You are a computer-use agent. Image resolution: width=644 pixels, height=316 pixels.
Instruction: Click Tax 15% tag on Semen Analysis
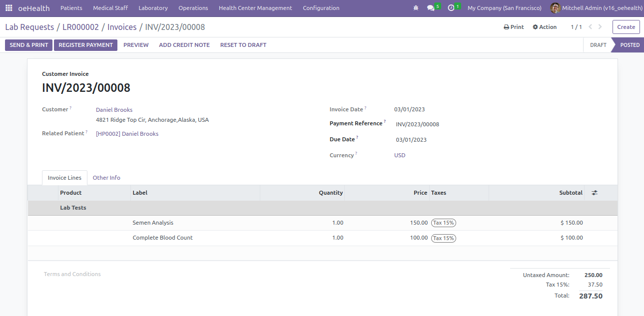444,223
